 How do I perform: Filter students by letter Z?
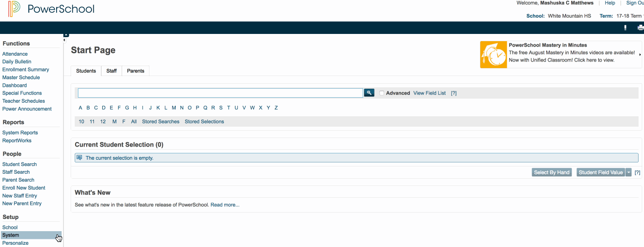276,108
